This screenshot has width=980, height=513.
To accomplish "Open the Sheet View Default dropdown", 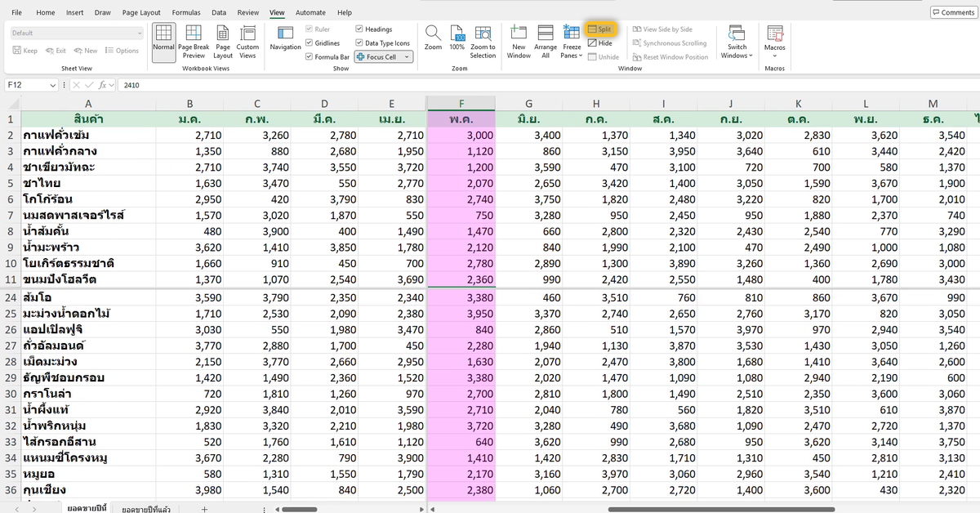I will point(77,33).
